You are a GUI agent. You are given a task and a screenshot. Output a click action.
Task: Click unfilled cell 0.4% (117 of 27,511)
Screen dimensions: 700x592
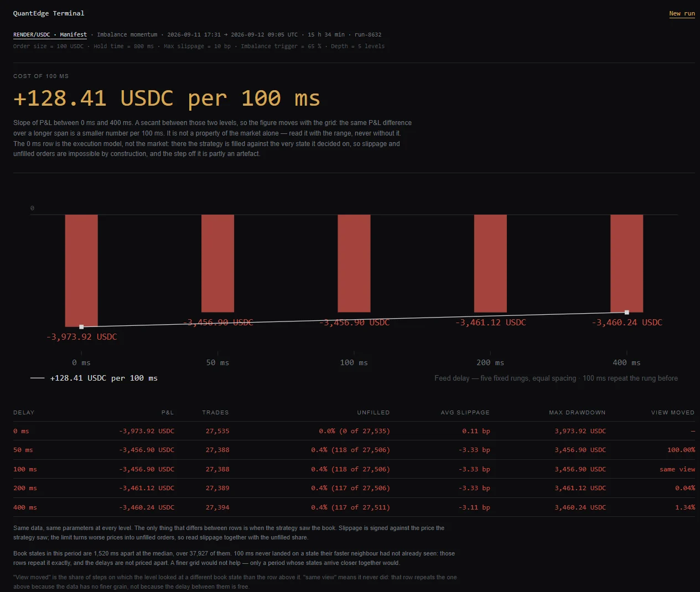point(350,507)
